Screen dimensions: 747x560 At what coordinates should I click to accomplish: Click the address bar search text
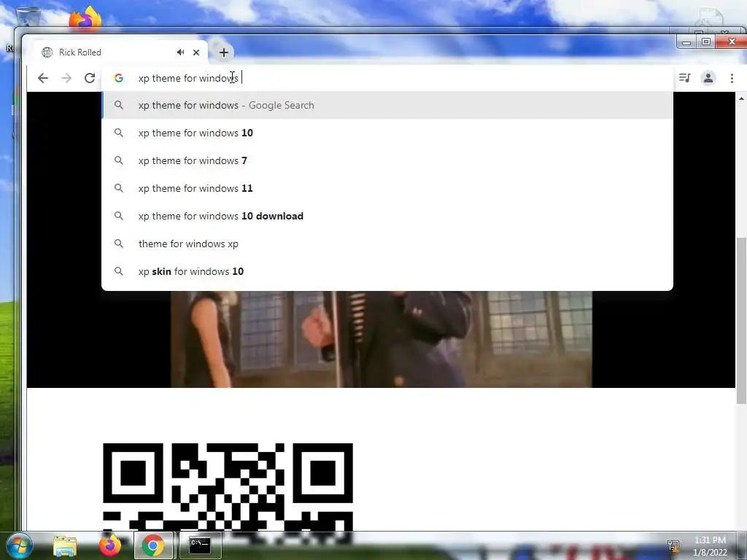tap(188, 78)
